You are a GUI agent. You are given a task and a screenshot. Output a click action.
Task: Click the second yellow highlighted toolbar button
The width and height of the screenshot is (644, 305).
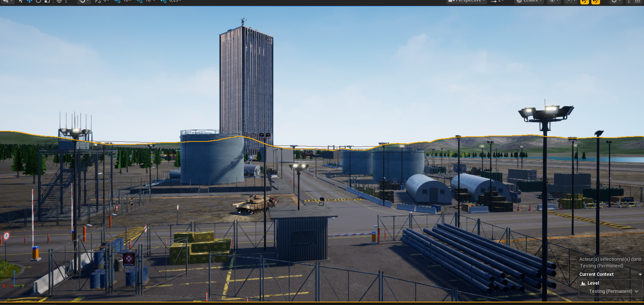click(595, 1)
